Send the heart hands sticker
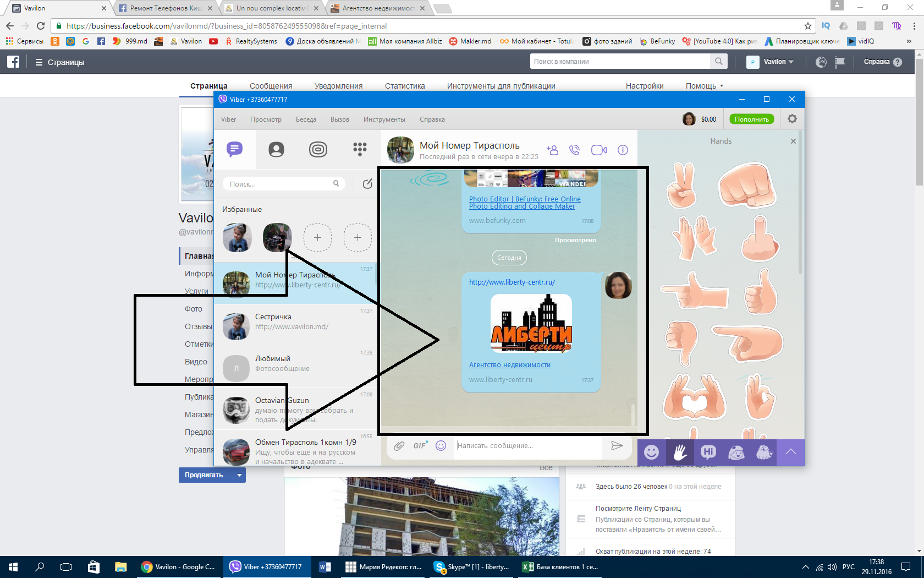The width and height of the screenshot is (924, 578). (694, 396)
